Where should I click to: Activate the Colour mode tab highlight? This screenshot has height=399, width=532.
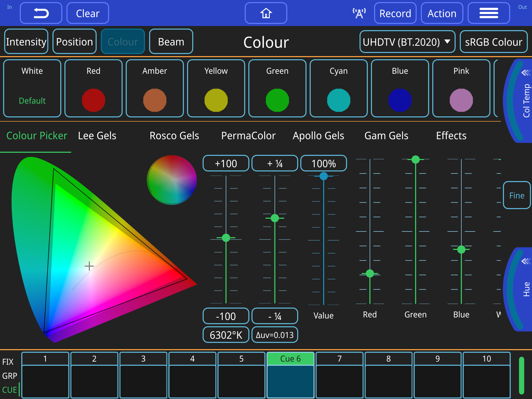[123, 41]
